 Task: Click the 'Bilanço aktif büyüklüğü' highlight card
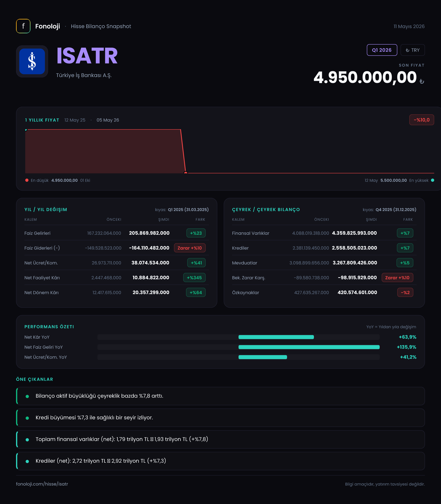pyautogui.click(x=220, y=396)
